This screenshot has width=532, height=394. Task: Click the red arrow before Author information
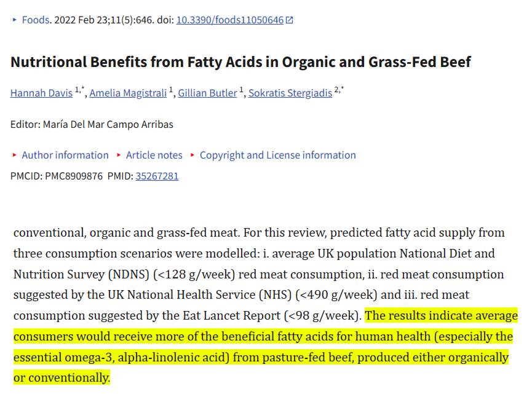[15, 155]
